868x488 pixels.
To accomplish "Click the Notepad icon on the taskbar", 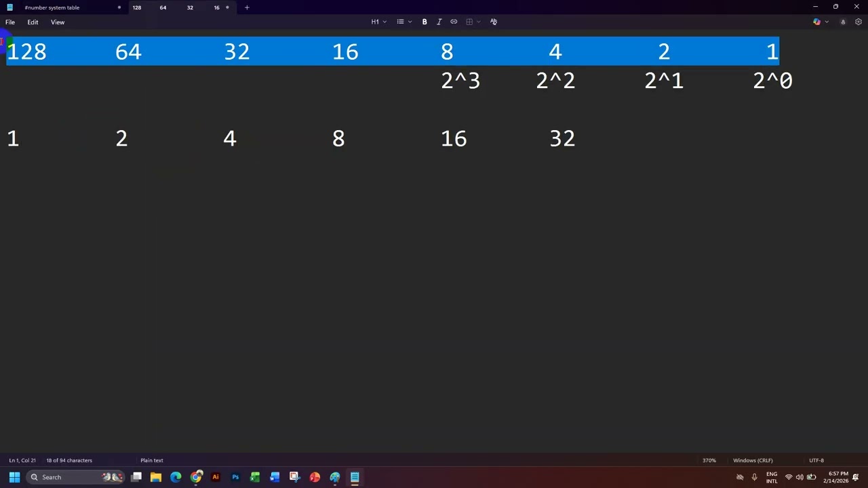I will point(355,477).
